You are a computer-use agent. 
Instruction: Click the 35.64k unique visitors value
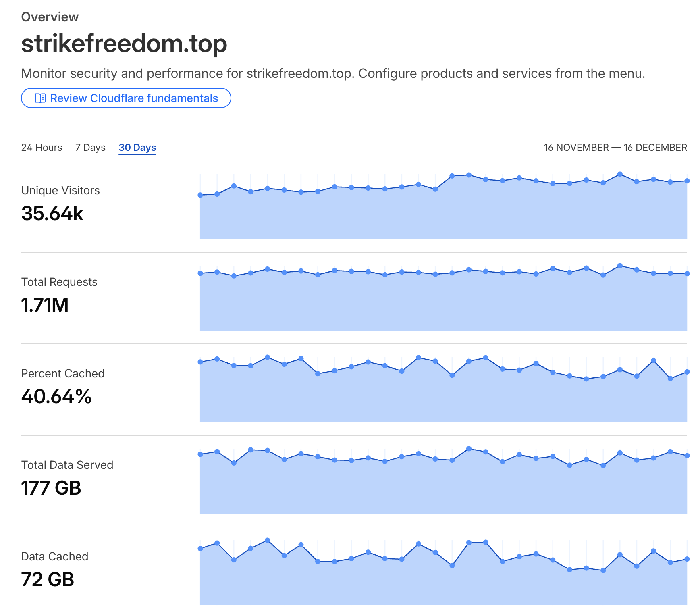[x=52, y=213]
